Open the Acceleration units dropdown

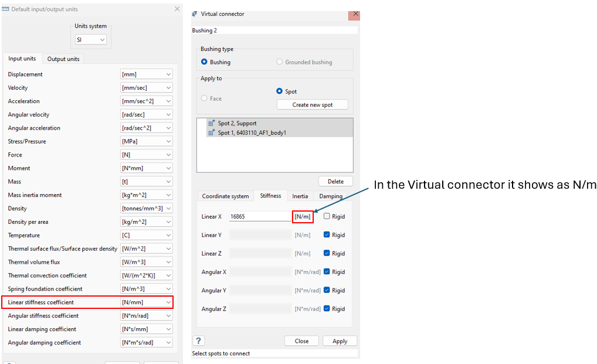click(147, 101)
